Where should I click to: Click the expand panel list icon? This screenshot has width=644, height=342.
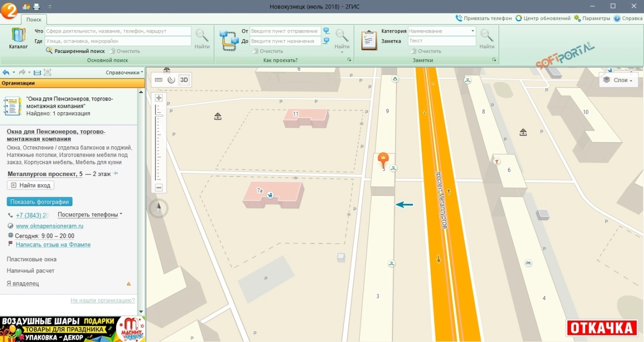pos(47,72)
